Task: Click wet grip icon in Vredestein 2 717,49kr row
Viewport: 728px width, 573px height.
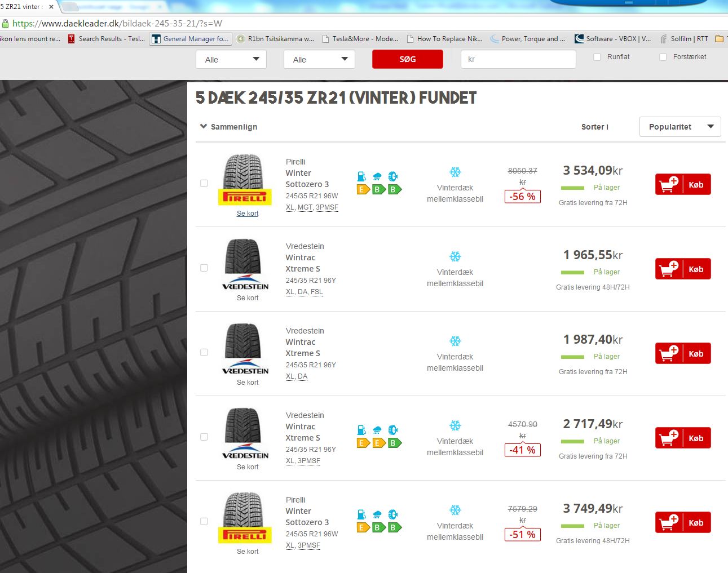Action: click(x=377, y=430)
